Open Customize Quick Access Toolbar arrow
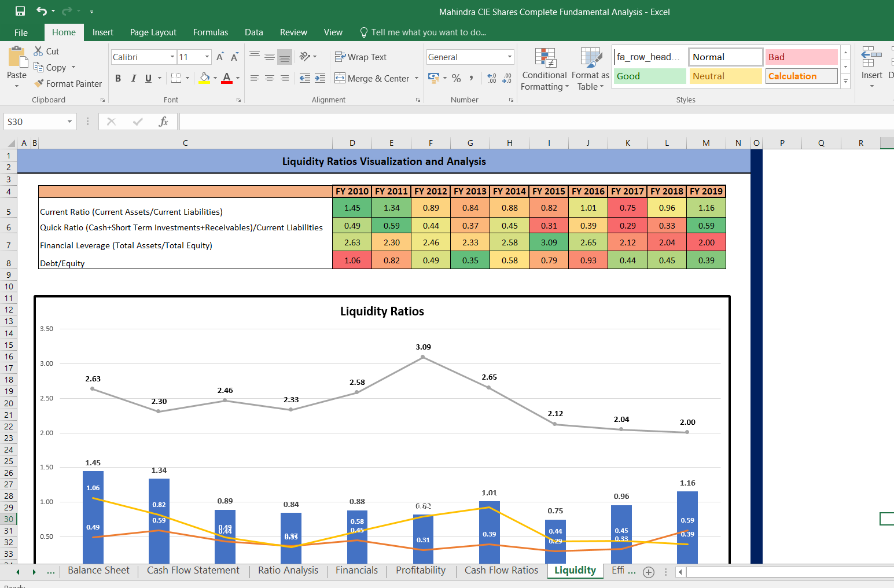Image resolution: width=894 pixels, height=588 pixels. tap(91, 12)
